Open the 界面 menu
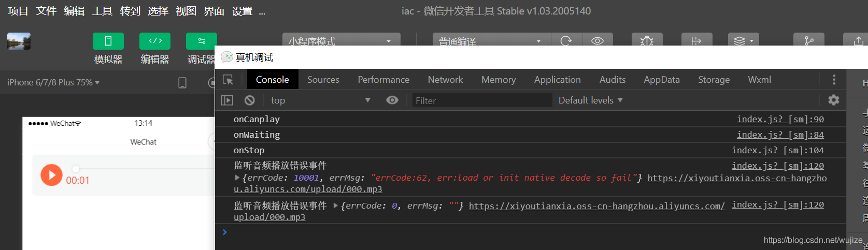The width and height of the screenshot is (868, 250). (214, 11)
